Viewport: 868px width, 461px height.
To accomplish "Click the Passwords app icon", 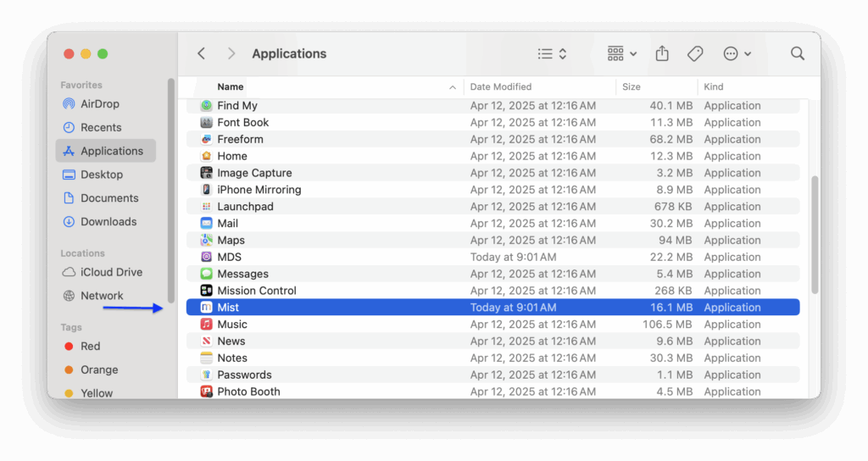I will pyautogui.click(x=207, y=375).
